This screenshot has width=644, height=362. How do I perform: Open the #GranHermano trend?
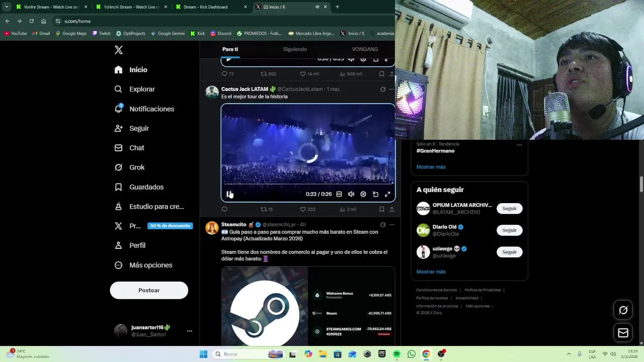(435, 151)
